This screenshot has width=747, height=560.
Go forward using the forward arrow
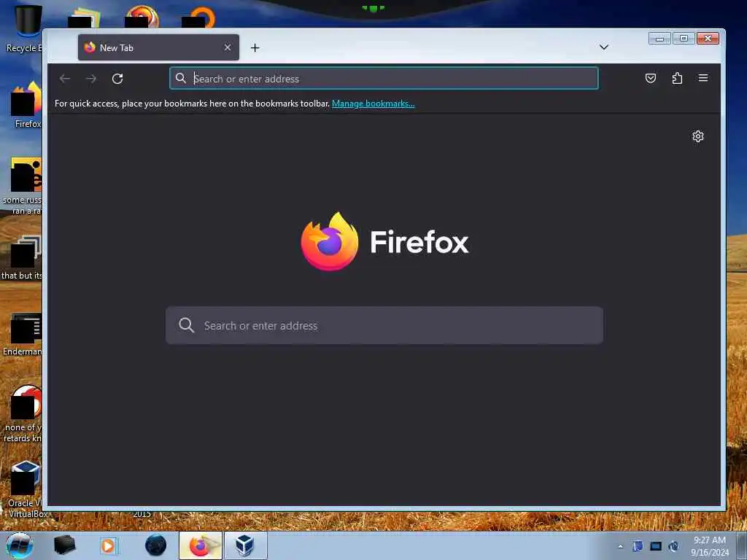[x=91, y=79]
